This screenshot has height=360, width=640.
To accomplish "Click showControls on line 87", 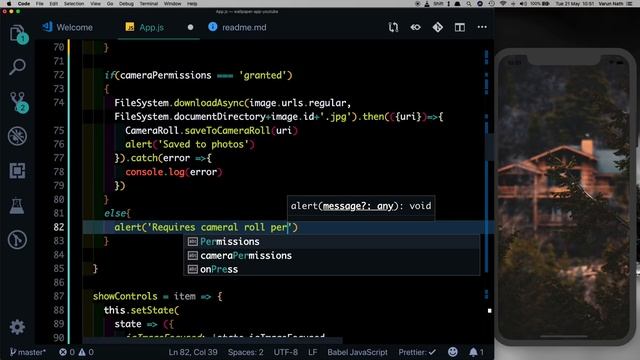I will [125, 296].
